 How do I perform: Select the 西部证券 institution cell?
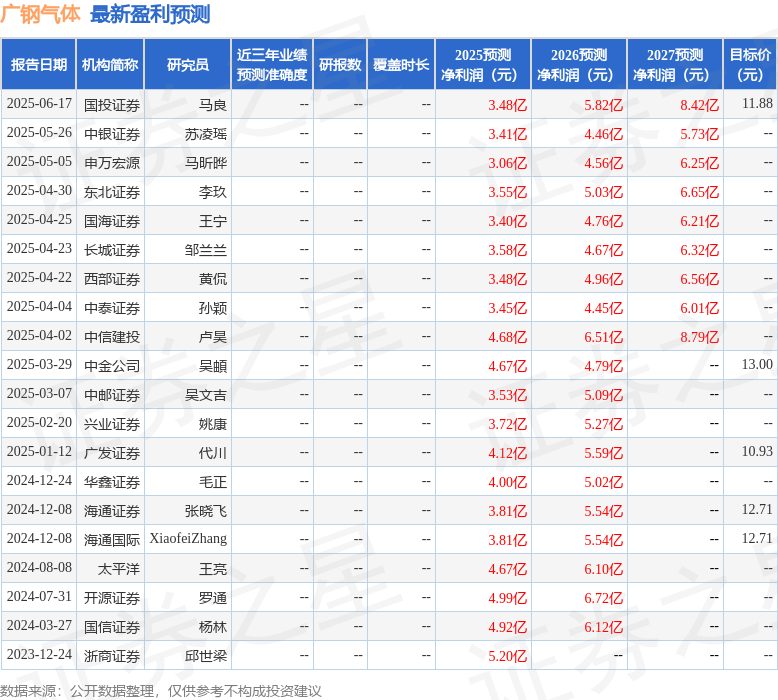pyautogui.click(x=112, y=279)
